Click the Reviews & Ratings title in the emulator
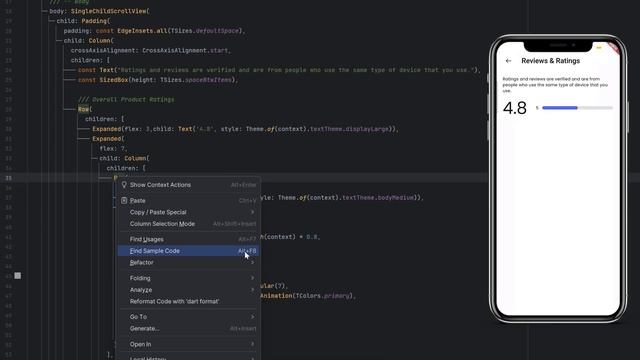640x360 pixels. point(550,61)
